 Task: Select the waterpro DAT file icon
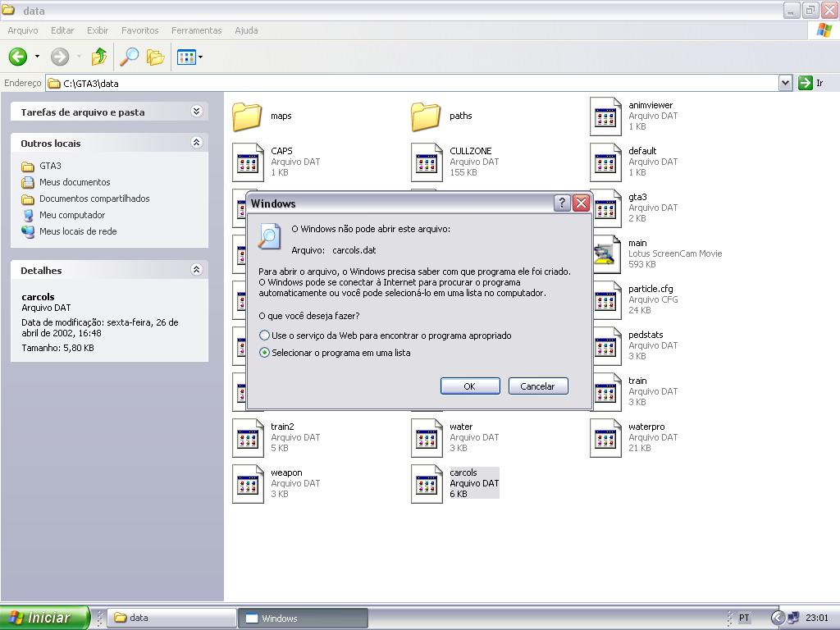(605, 438)
